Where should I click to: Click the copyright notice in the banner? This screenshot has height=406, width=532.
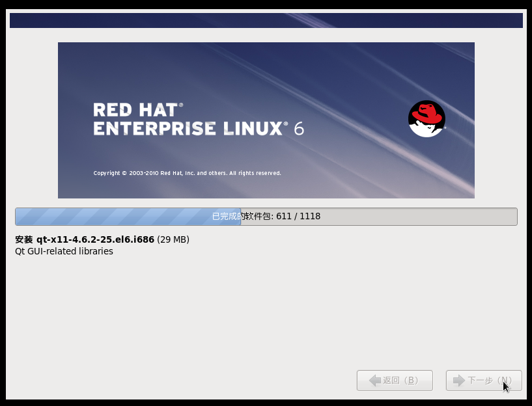pos(188,173)
